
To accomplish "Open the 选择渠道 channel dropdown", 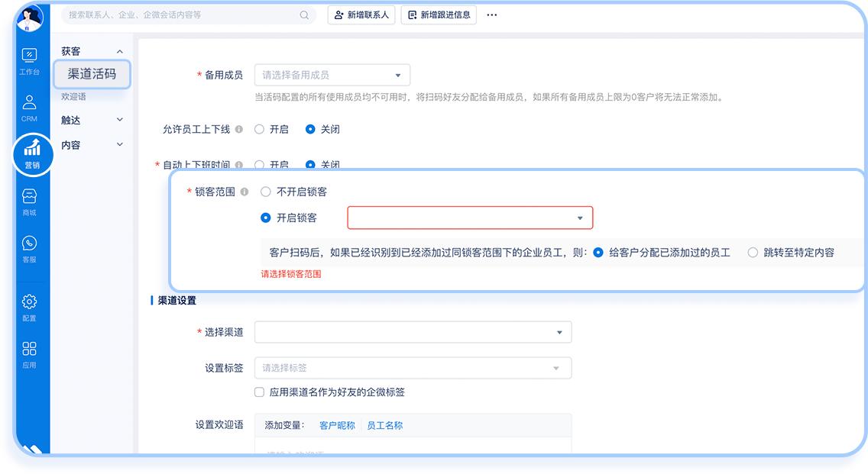I will tap(413, 331).
